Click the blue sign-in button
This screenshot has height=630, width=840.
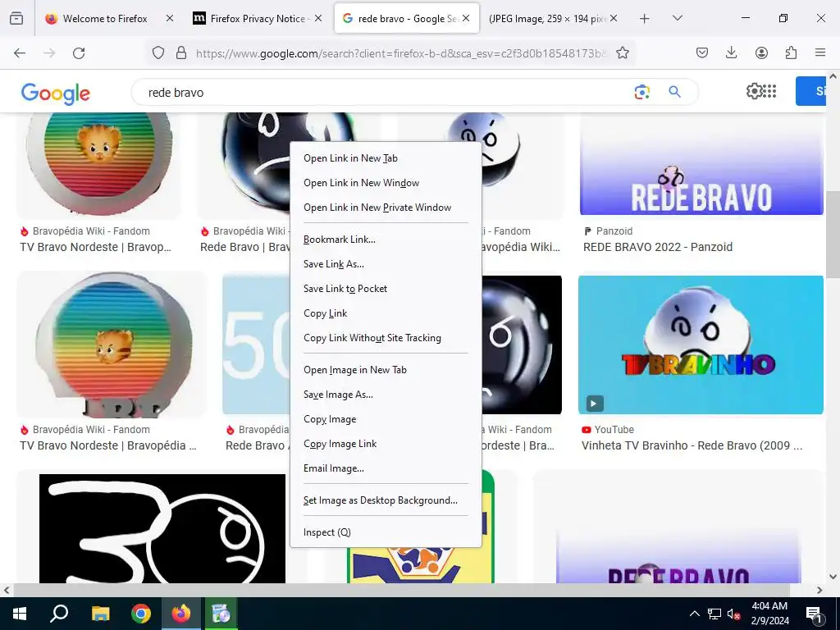(x=810, y=91)
